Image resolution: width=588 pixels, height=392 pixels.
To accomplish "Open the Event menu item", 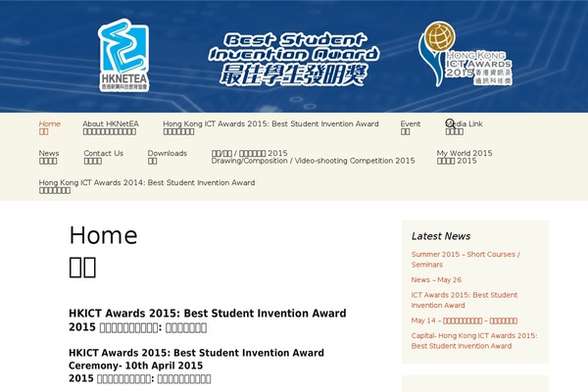I will (411, 127).
